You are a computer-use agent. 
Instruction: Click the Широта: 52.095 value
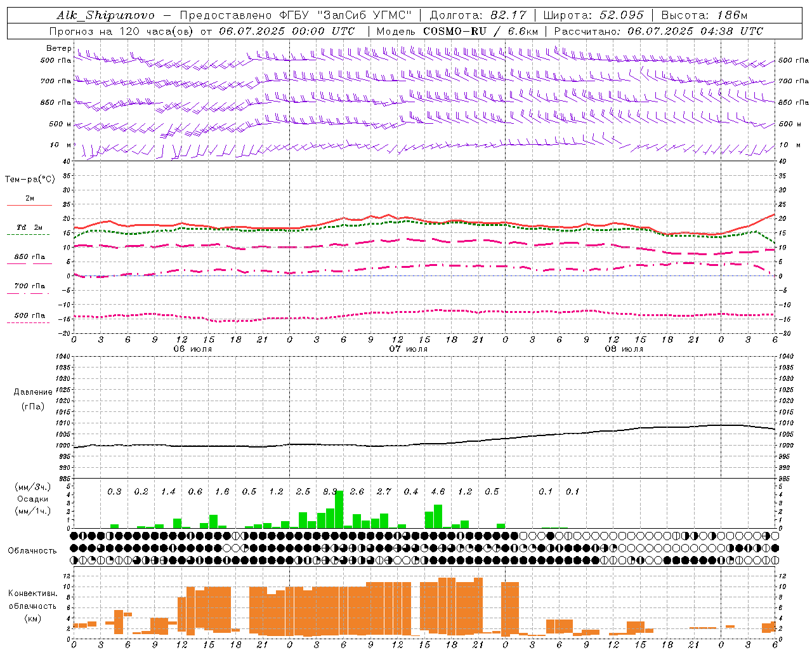tap(593, 15)
